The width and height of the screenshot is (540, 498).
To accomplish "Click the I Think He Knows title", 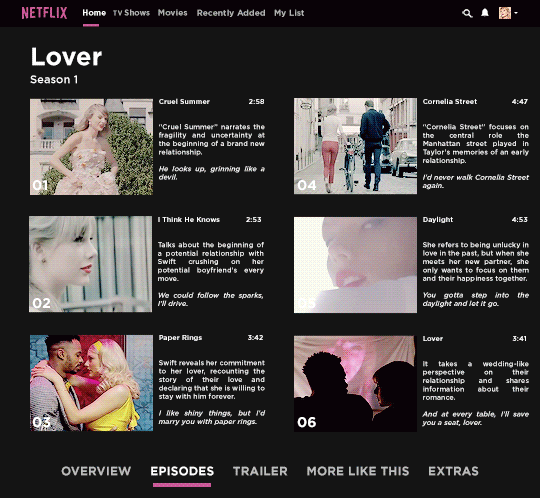I will 189,220.
